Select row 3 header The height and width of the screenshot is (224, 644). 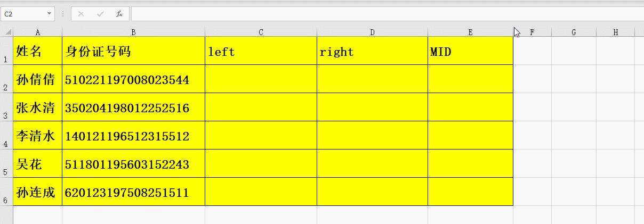[x=6, y=109]
